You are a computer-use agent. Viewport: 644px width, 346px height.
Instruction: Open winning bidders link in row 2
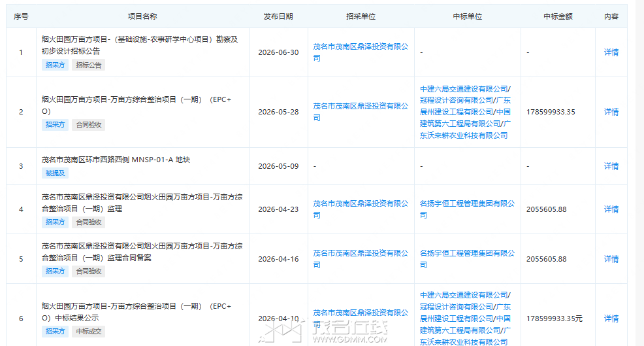465,112
